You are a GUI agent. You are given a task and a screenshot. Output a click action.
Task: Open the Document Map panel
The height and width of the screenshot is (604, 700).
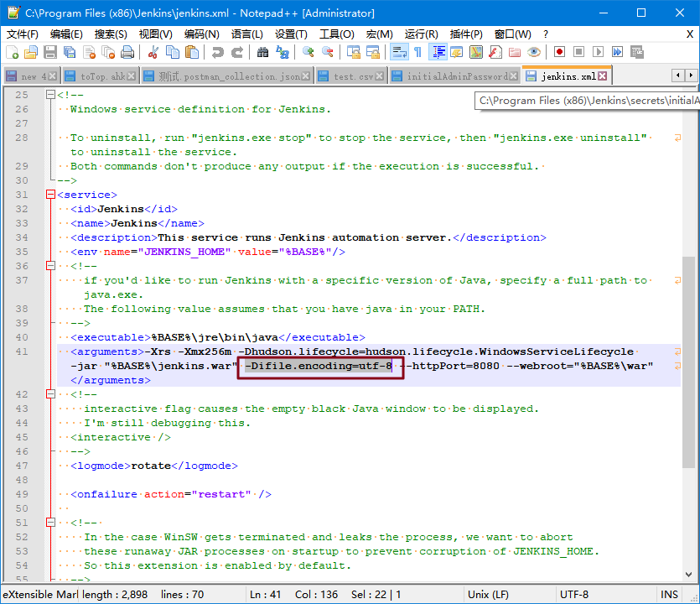[476, 52]
